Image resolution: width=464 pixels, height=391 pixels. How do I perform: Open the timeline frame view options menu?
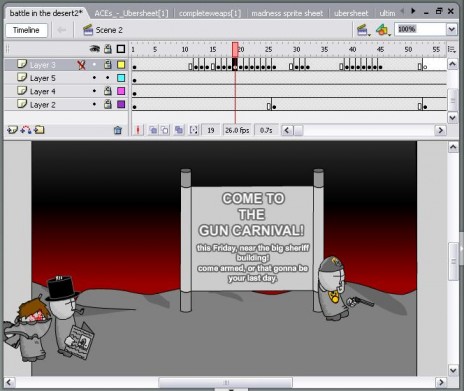452,49
